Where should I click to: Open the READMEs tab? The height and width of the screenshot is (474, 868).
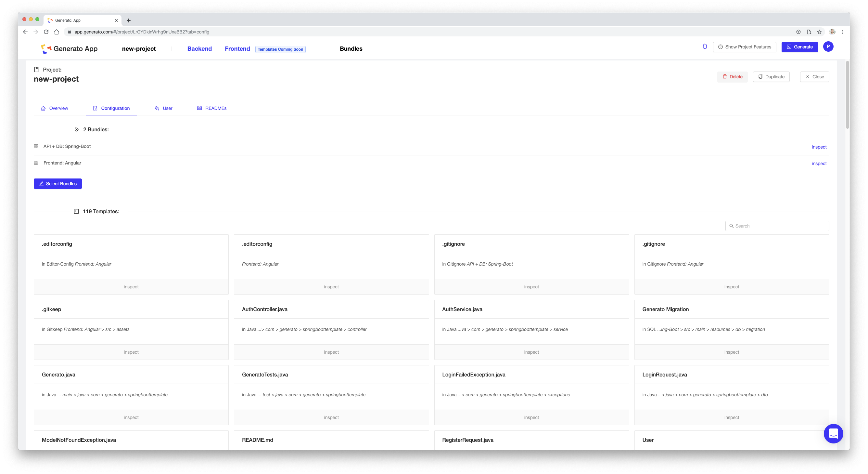click(x=211, y=108)
